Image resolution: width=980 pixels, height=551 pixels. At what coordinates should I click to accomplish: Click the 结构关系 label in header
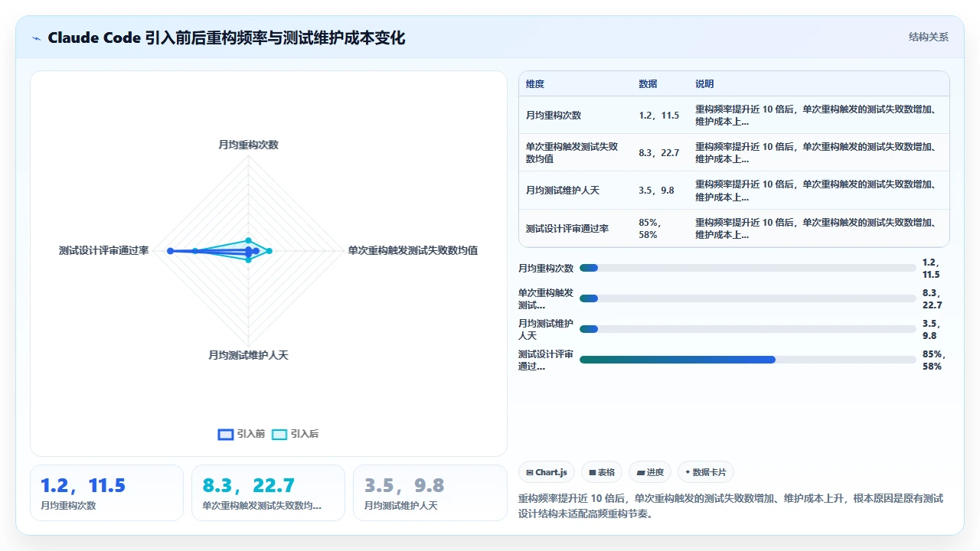928,37
